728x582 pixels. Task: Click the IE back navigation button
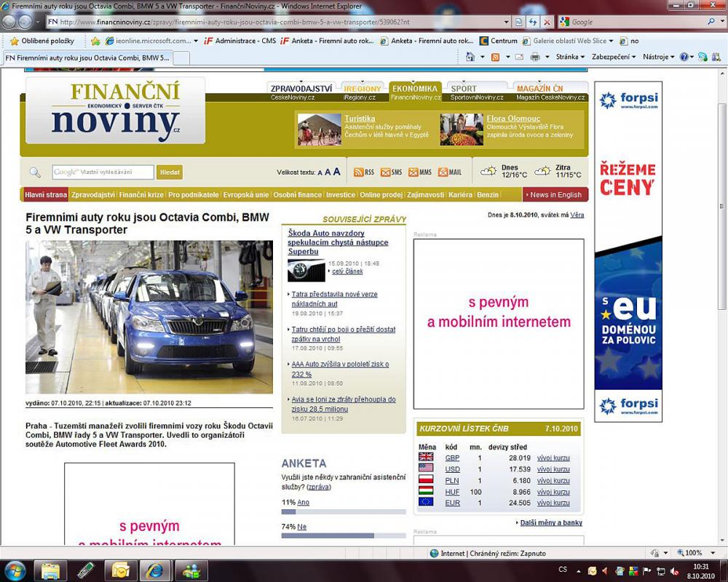click(9, 22)
